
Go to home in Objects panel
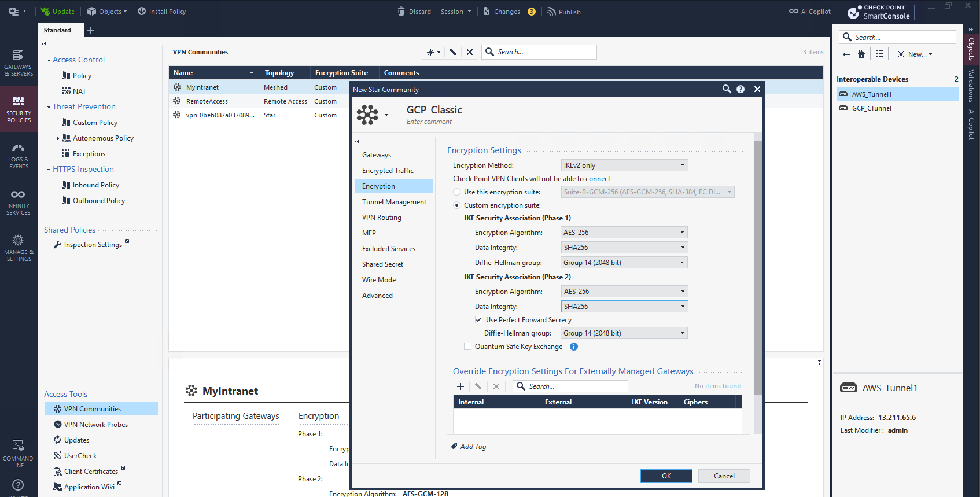pos(861,54)
